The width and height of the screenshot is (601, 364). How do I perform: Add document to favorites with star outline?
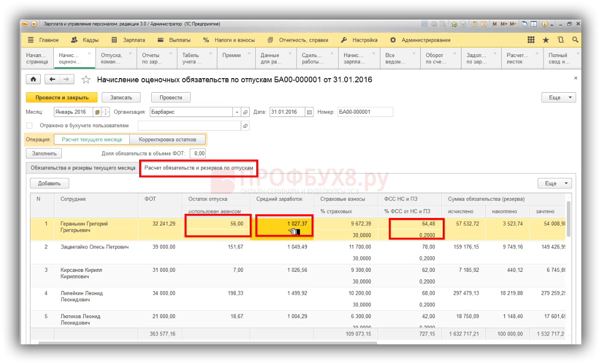(86, 80)
